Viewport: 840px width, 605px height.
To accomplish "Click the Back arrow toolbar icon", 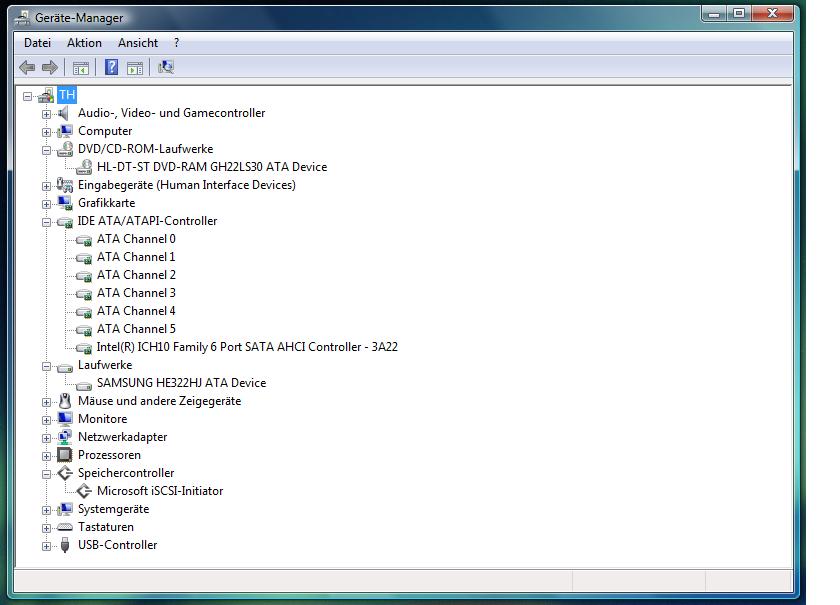I will [27, 68].
